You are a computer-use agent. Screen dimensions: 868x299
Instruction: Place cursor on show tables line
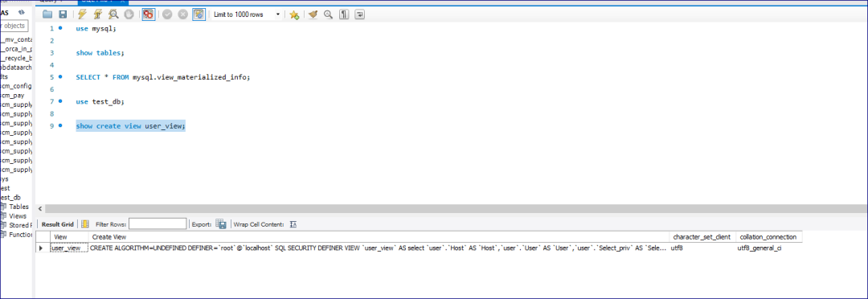[100, 52]
